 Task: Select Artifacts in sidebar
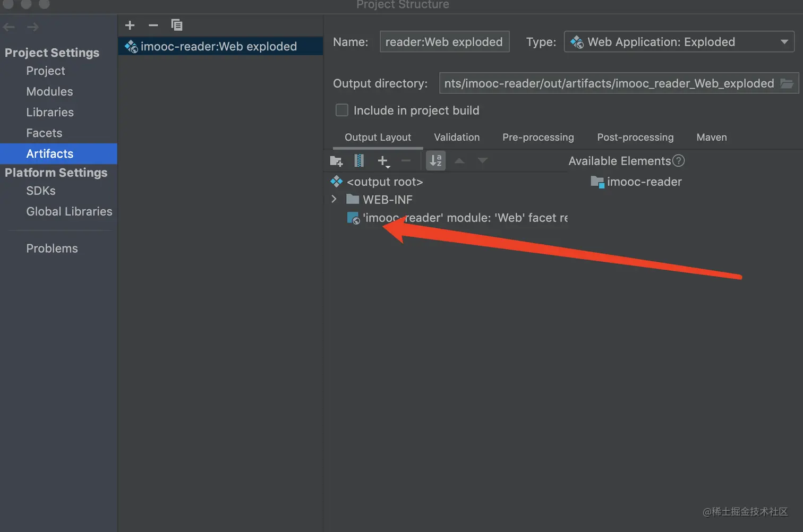58,153
